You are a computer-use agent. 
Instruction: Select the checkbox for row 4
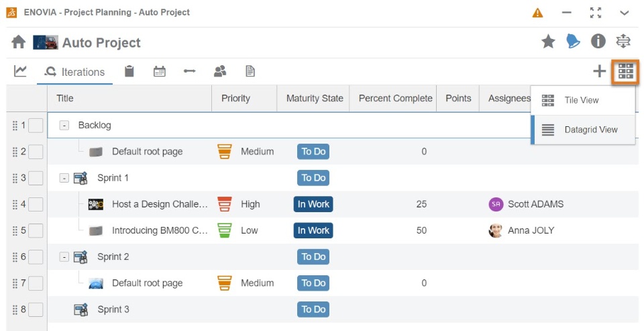(x=36, y=204)
